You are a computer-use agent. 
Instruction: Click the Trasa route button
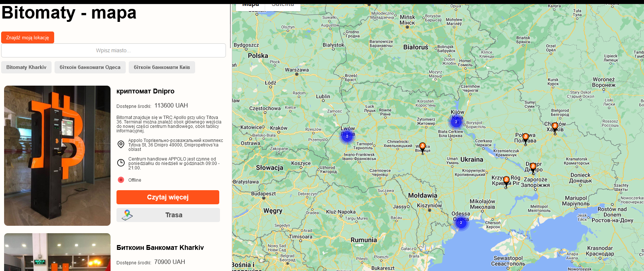tap(168, 215)
